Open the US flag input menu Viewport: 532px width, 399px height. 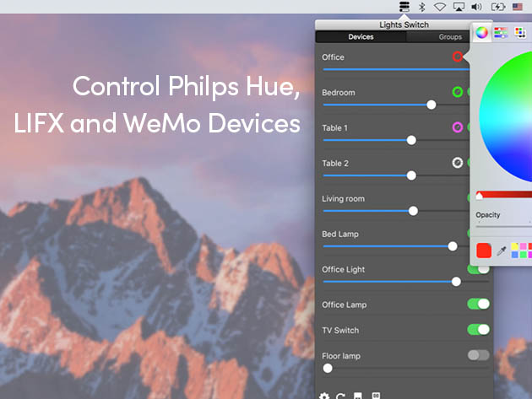pos(518,7)
